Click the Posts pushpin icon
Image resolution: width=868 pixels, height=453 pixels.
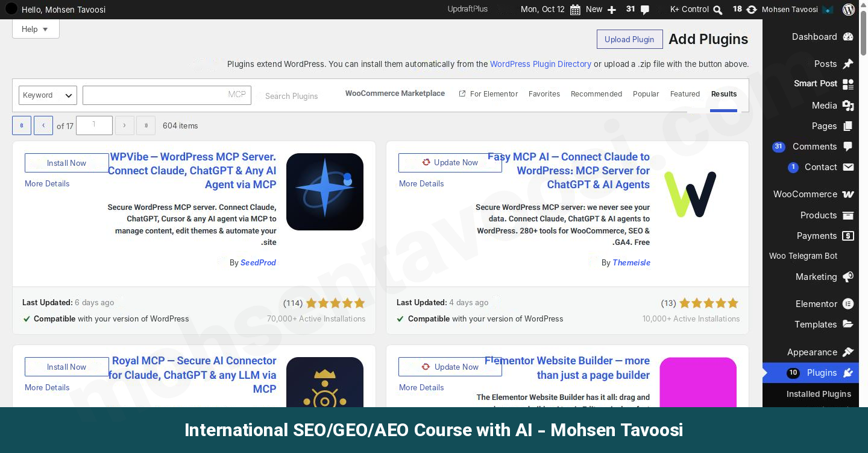(848, 64)
